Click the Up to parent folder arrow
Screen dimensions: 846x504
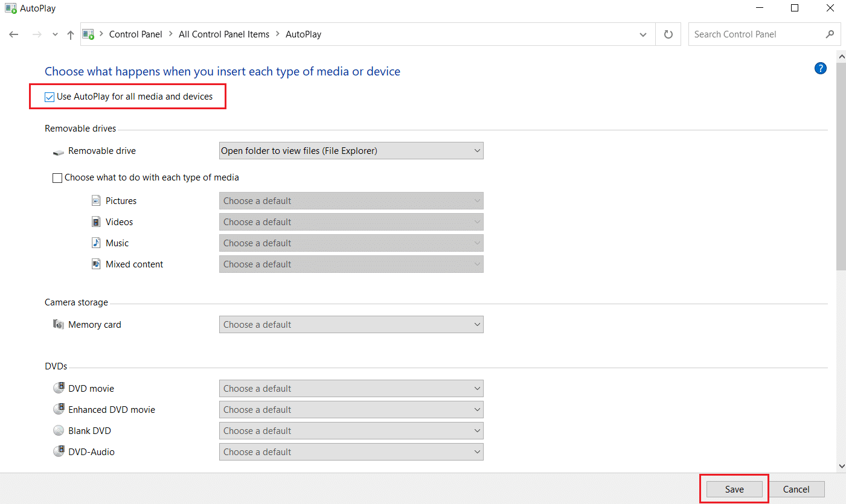pos(71,35)
